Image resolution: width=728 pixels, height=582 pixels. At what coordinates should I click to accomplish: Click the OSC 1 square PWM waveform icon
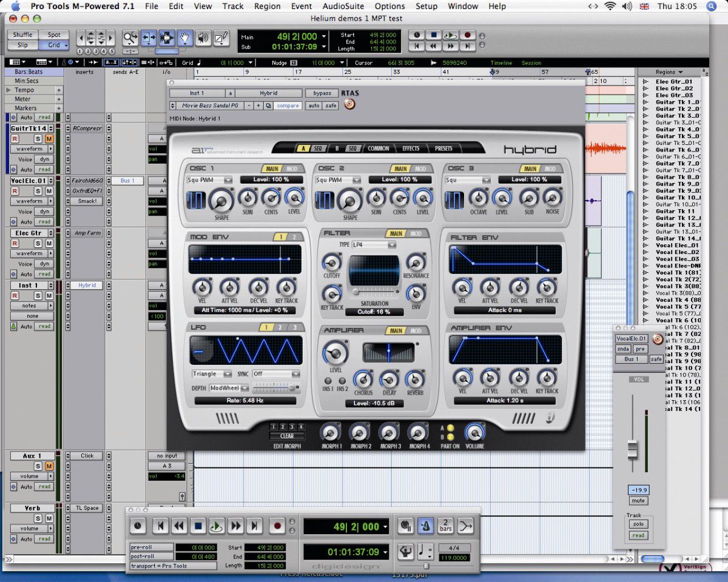(197, 199)
